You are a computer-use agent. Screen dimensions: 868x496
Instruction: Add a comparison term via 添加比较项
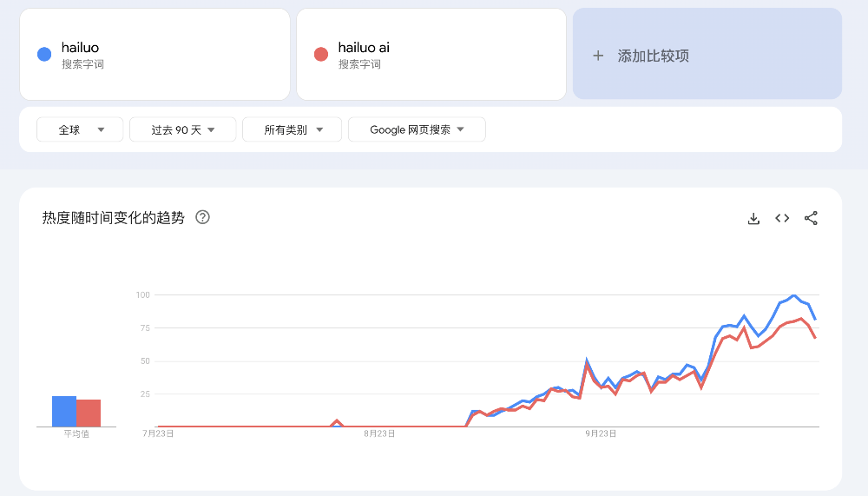pos(707,54)
